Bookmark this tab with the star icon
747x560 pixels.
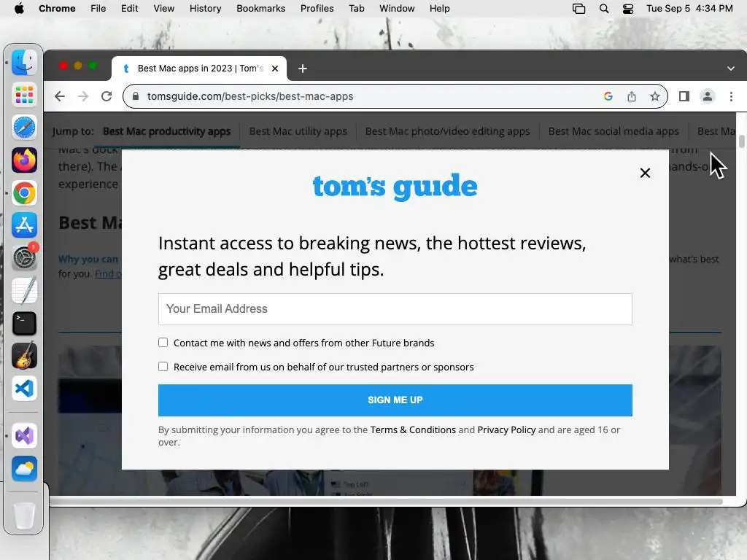[x=655, y=96]
